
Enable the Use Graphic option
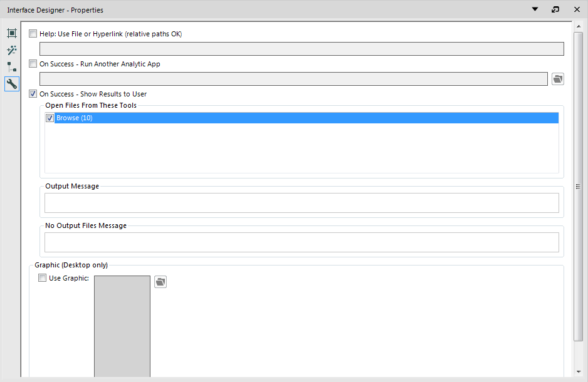click(42, 277)
